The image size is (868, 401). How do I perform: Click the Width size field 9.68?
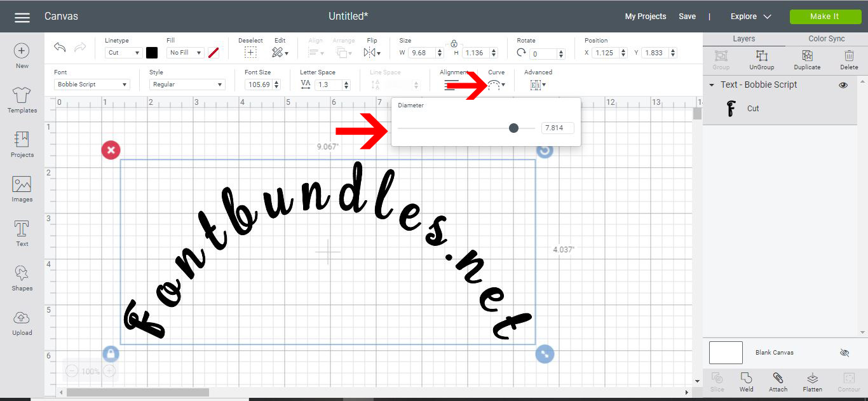[421, 53]
